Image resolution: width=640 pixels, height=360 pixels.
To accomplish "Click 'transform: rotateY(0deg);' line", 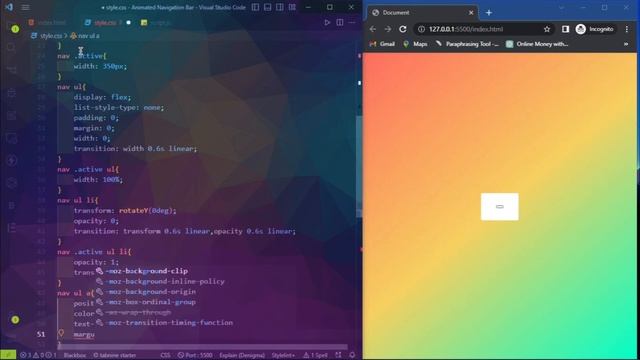I will pyautogui.click(x=125, y=211).
